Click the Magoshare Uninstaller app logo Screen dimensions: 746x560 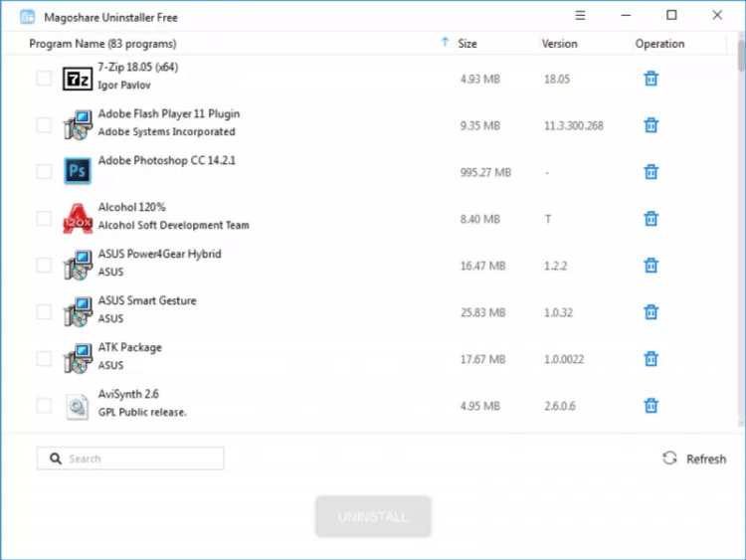27,17
